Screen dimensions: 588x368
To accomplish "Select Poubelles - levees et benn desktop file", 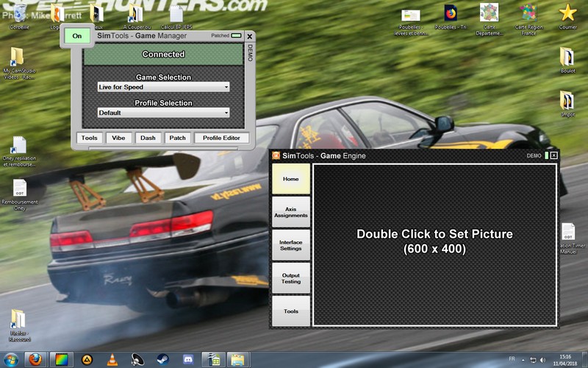I will pos(411,22).
